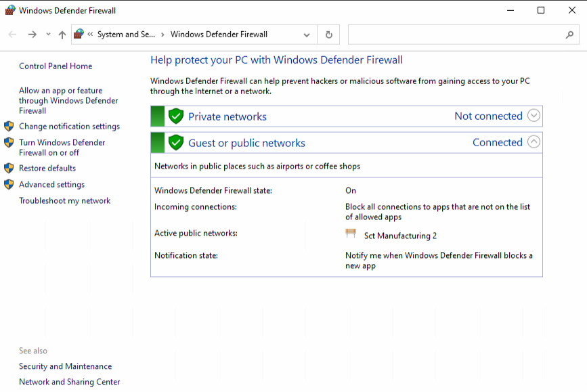Click the Windows Defender Firewall title bar icon
Screen dimensions: 587x392
[10, 10]
